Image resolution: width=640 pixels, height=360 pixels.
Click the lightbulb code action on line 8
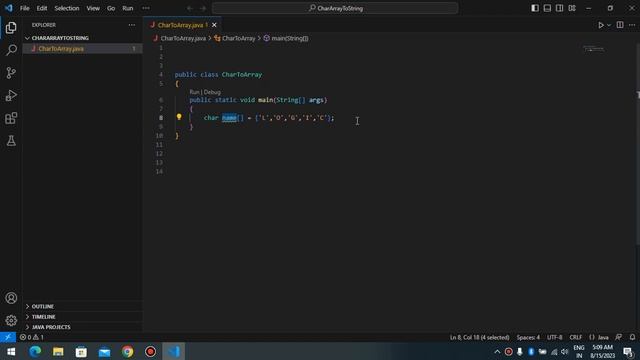point(179,117)
